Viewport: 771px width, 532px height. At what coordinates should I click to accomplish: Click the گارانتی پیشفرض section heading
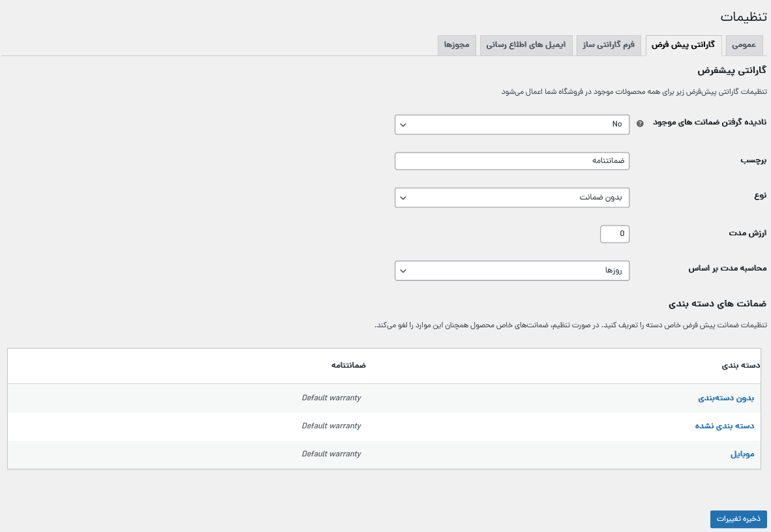coord(732,71)
